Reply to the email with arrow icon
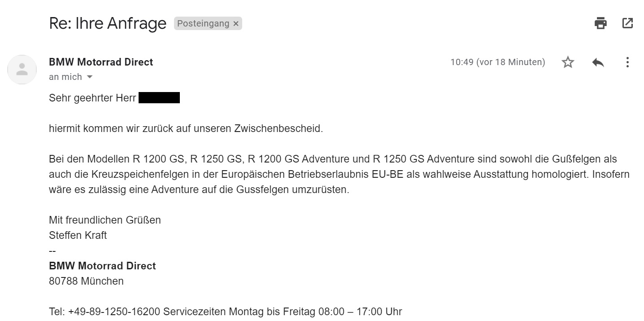Viewport: 644px width, 321px height. [598, 62]
